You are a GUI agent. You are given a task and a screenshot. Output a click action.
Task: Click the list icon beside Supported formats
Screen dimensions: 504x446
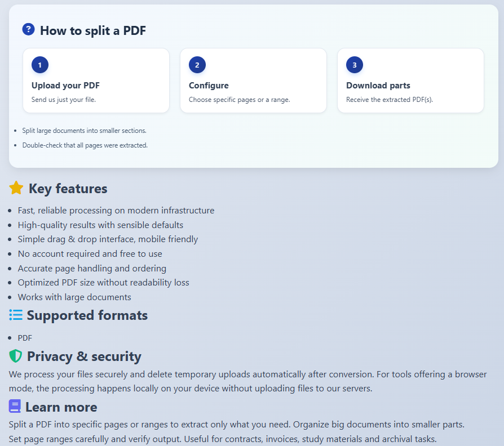(16, 315)
